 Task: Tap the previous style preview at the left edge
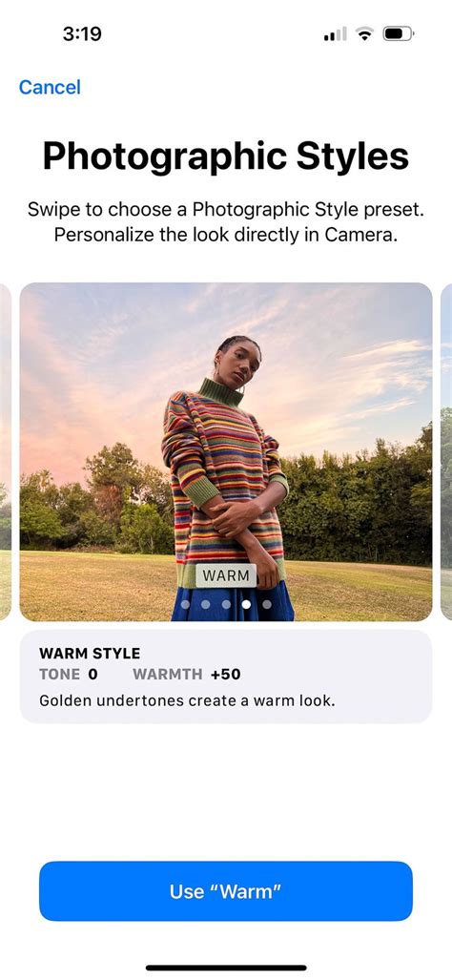5,452
